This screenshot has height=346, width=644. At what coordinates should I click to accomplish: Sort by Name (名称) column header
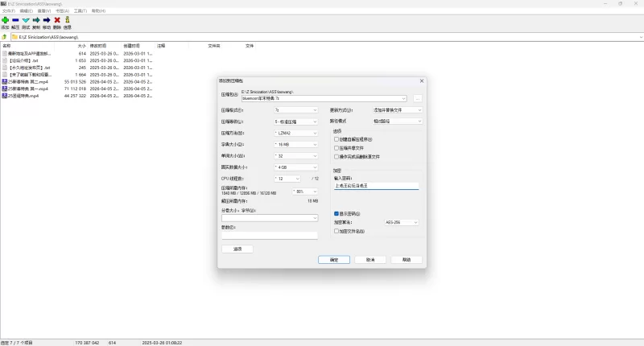click(6, 46)
